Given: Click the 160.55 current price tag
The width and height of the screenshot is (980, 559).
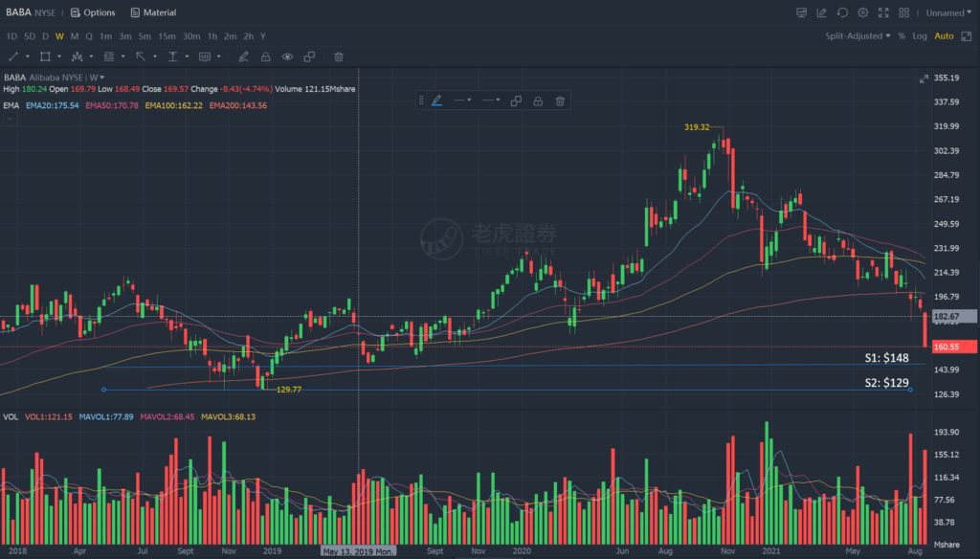Looking at the screenshot, I should tap(954, 347).
